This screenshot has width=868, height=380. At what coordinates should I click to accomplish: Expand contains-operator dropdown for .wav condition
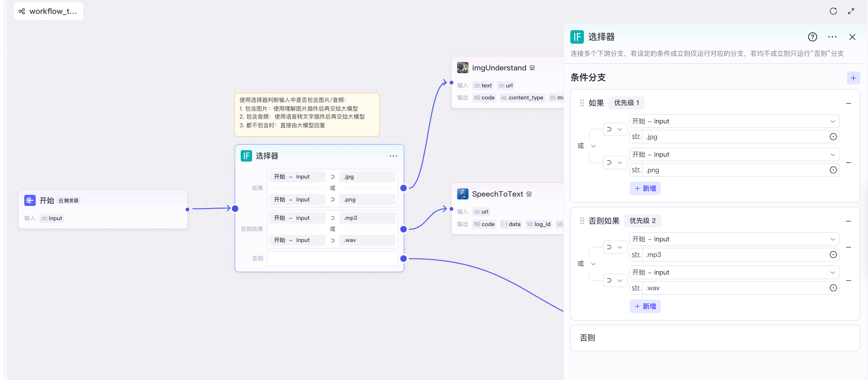(614, 280)
